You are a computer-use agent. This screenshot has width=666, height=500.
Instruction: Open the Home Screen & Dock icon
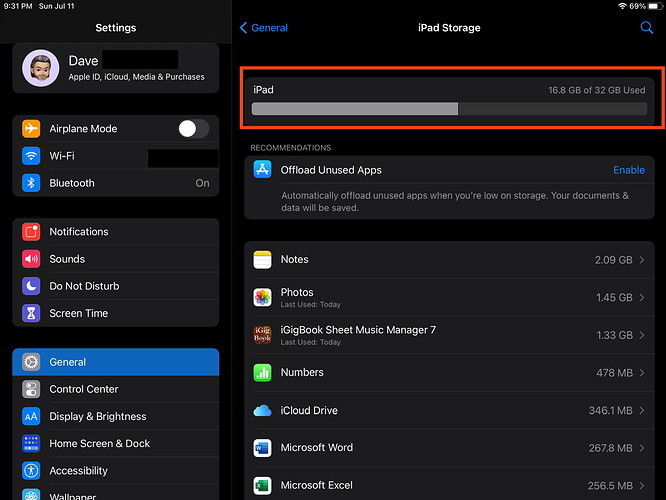click(31, 444)
